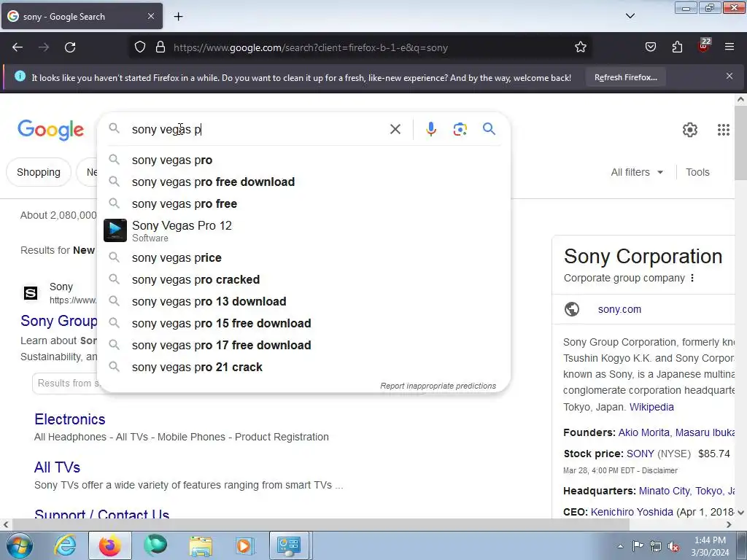Click the Refresh Firefox button

click(625, 77)
